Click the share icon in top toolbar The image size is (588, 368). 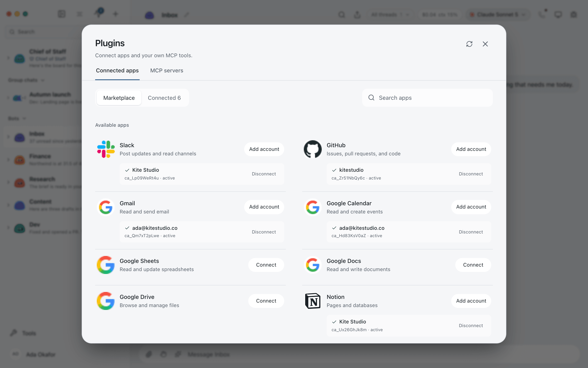pyautogui.click(x=357, y=15)
